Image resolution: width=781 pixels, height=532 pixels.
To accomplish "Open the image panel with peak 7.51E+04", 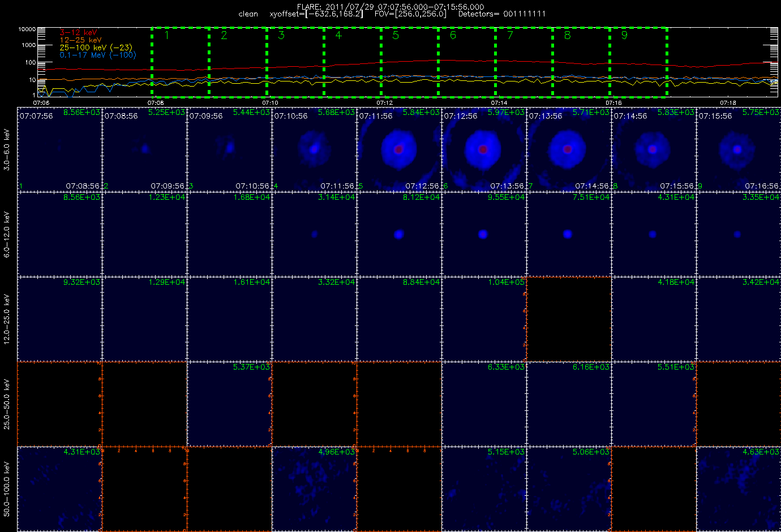I will [569, 234].
